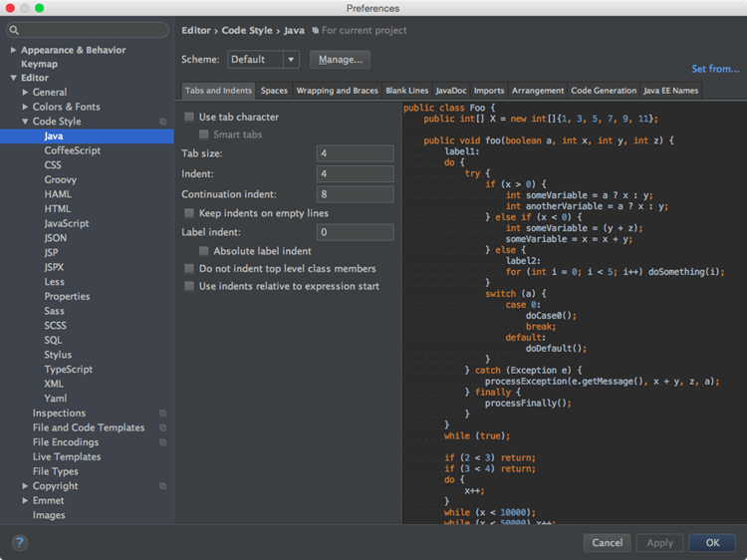Enable Use tab character checkbox
The width and height of the screenshot is (747, 560).
click(189, 117)
